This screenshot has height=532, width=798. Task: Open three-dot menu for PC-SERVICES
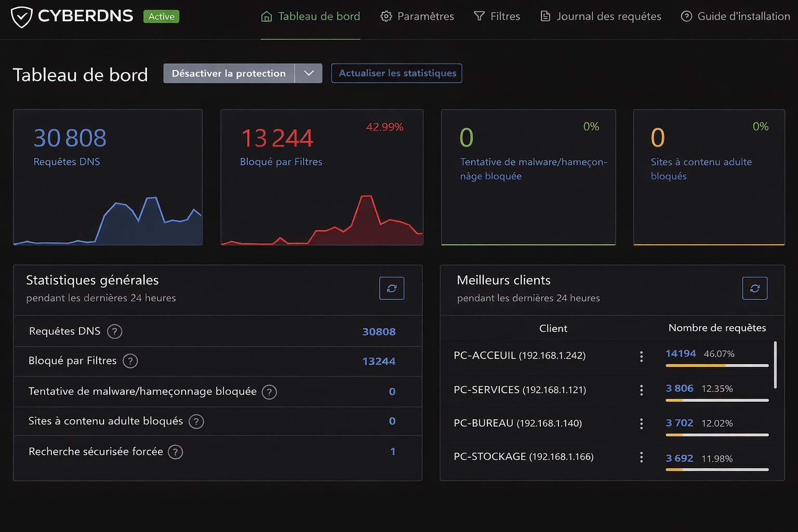coord(641,390)
